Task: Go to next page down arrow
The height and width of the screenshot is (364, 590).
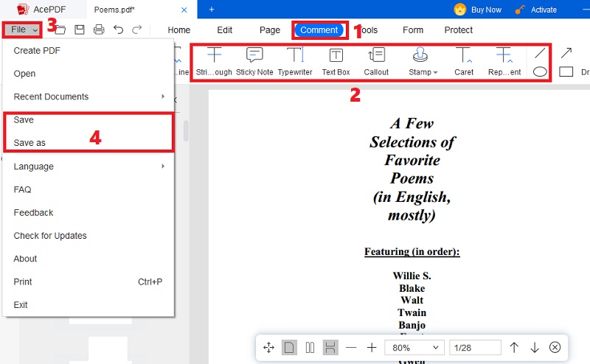Action: pyautogui.click(x=535, y=348)
